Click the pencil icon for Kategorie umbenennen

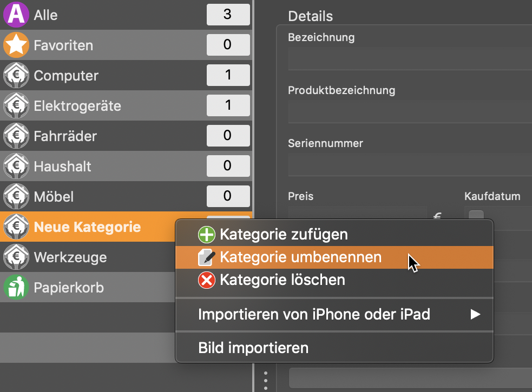207,257
